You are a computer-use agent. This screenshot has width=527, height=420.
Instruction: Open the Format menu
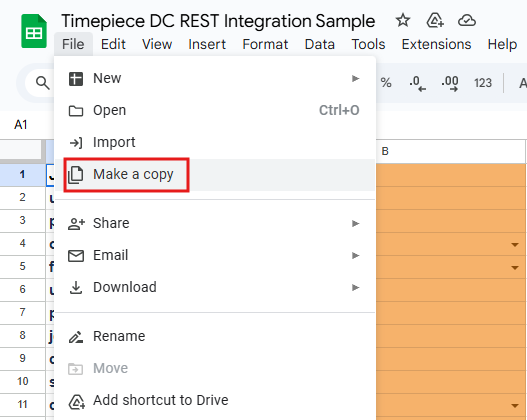(x=265, y=44)
